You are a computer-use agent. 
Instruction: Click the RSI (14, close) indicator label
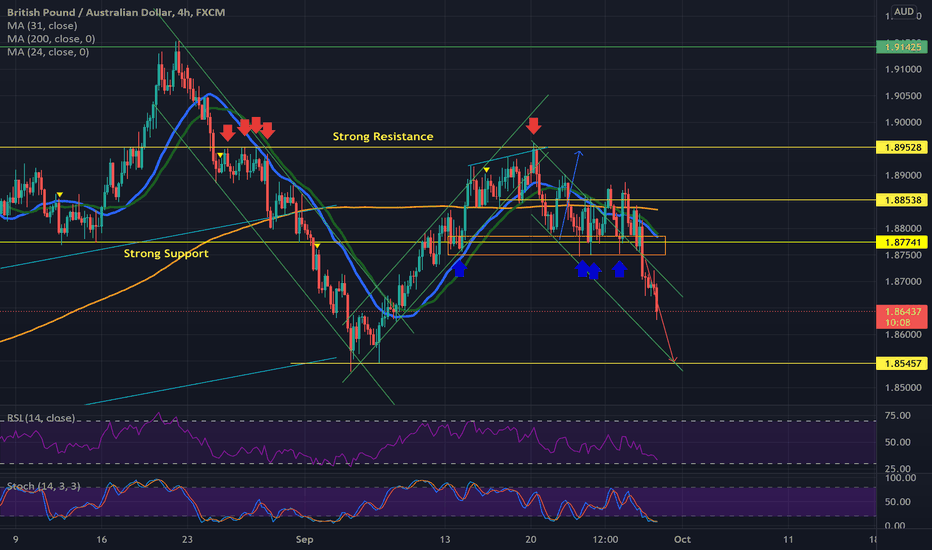[41, 418]
